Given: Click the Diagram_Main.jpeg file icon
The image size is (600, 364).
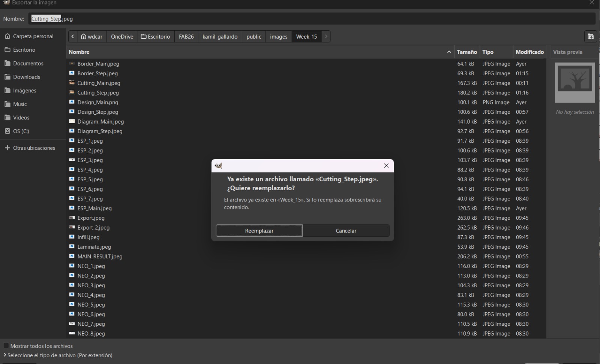Looking at the screenshot, I should coord(72,121).
